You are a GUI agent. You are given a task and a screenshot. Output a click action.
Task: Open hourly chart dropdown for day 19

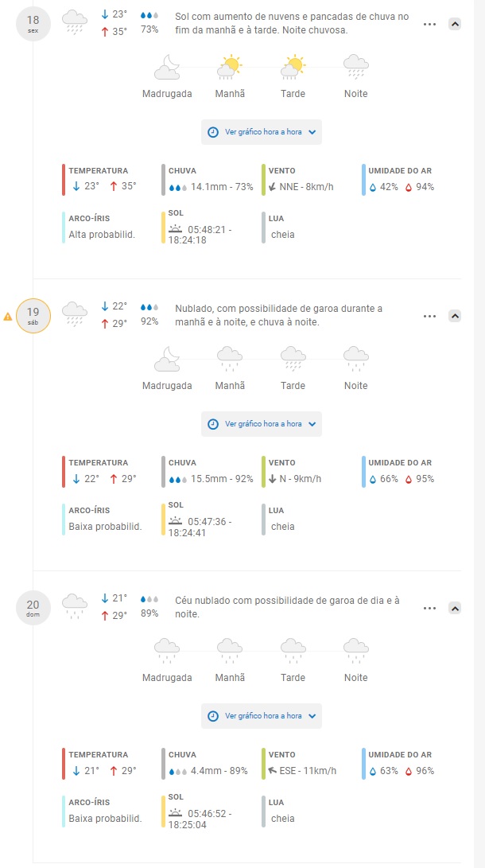pyautogui.click(x=262, y=424)
